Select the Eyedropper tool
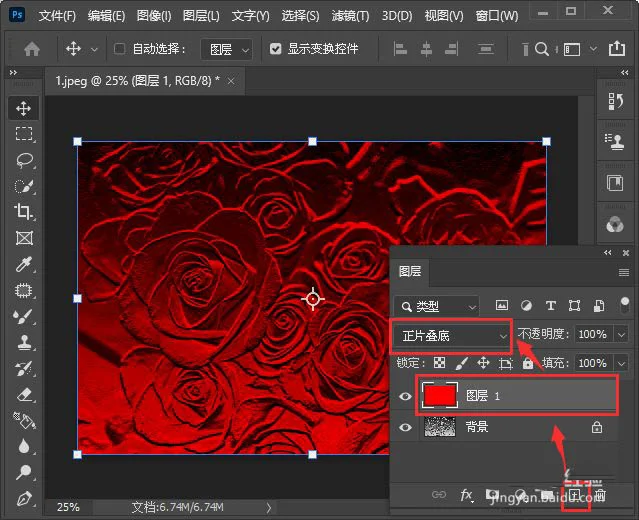Viewport: 639px width, 520px height. (x=24, y=264)
